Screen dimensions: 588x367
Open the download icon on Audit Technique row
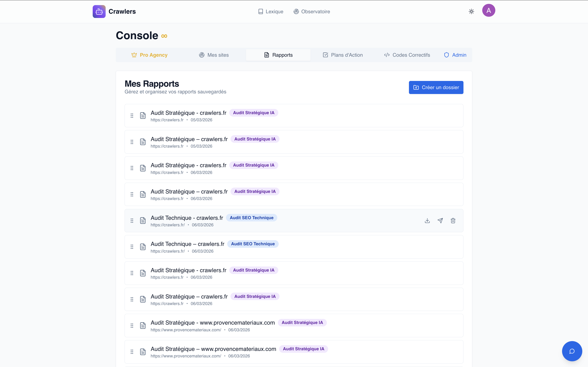pyautogui.click(x=427, y=220)
